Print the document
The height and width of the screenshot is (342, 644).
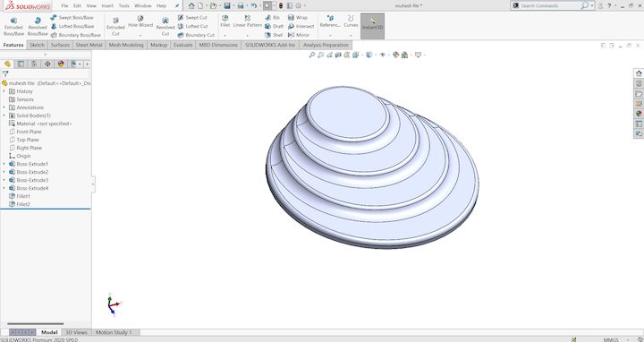[241, 5]
